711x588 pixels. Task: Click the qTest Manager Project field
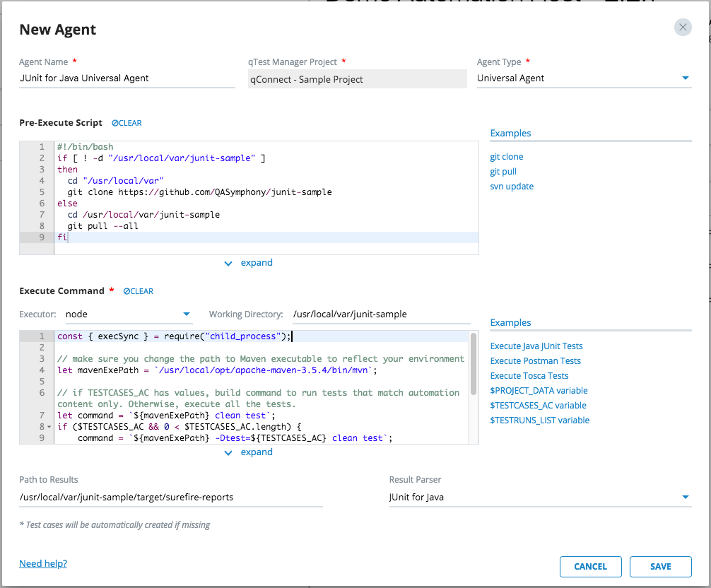pyautogui.click(x=358, y=79)
